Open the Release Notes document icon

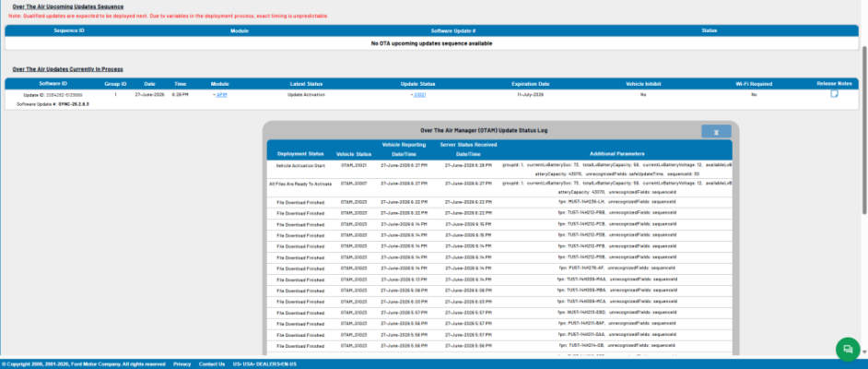(x=834, y=94)
